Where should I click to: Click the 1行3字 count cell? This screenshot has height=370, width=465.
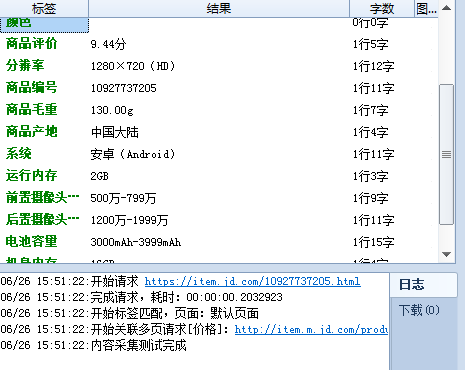coord(371,176)
